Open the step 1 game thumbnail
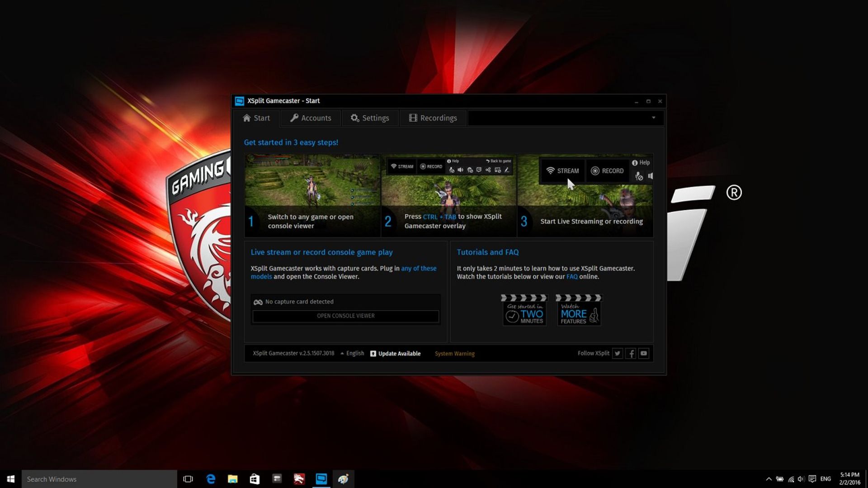 (312, 195)
